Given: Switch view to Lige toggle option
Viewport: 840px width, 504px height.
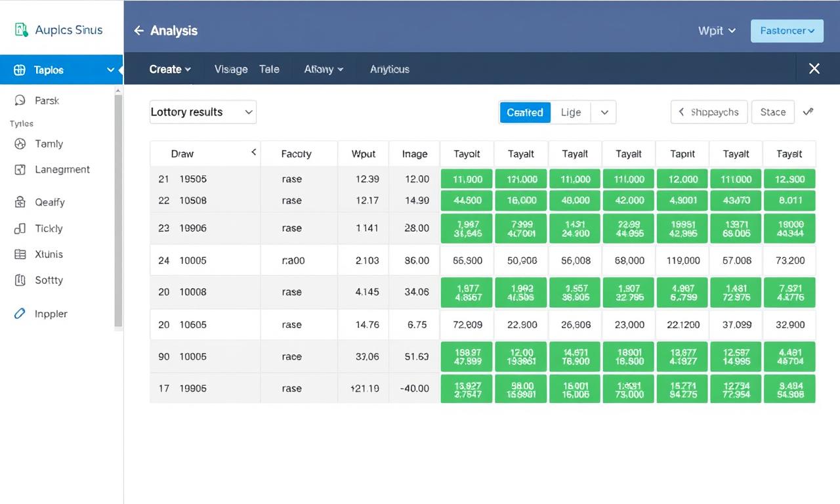Looking at the screenshot, I should [x=570, y=112].
